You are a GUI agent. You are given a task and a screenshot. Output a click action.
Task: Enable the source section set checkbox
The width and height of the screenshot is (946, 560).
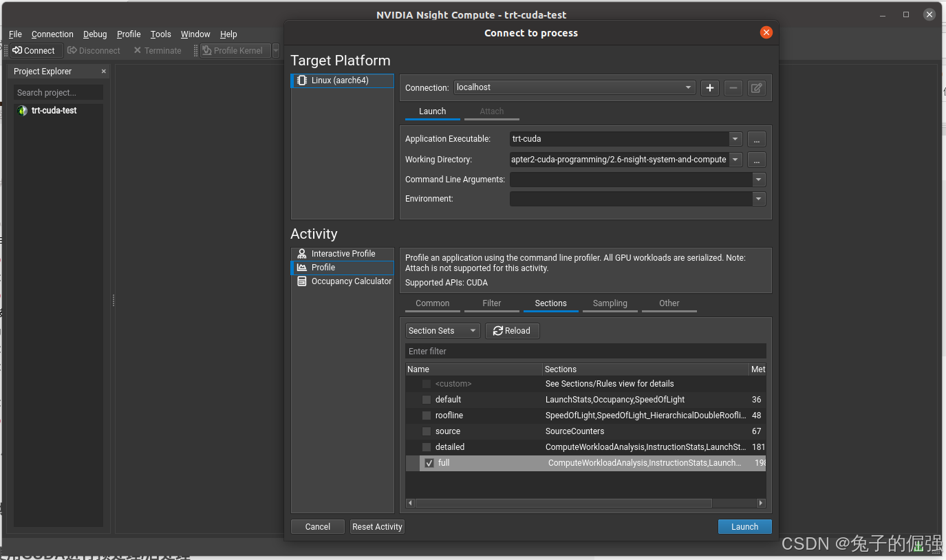pyautogui.click(x=427, y=431)
